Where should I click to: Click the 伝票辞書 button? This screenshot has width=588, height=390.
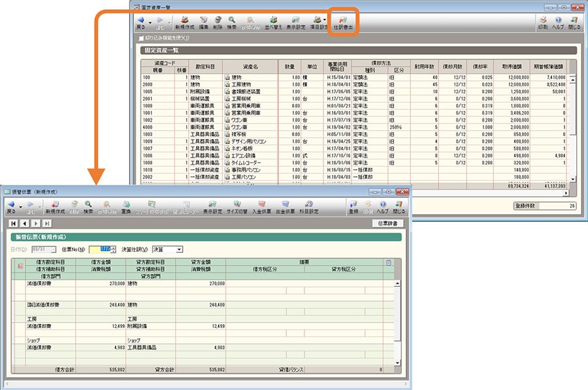pyautogui.click(x=387, y=223)
